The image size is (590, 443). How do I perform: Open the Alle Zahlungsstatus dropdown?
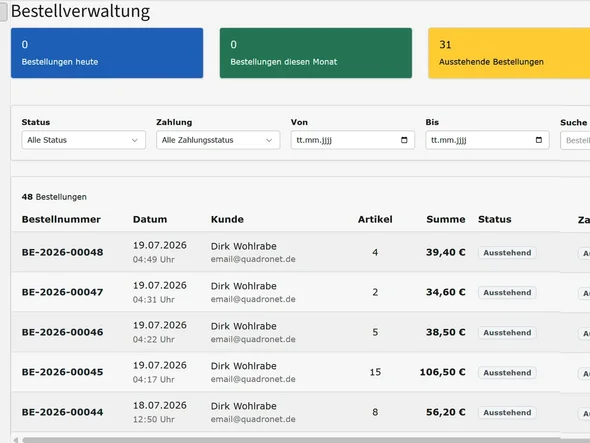click(218, 140)
